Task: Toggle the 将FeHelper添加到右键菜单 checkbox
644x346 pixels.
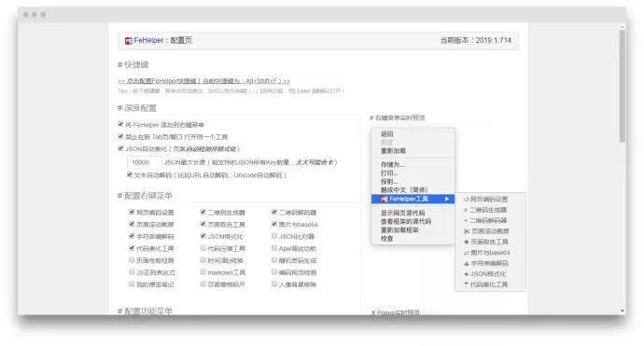Action: pos(120,124)
